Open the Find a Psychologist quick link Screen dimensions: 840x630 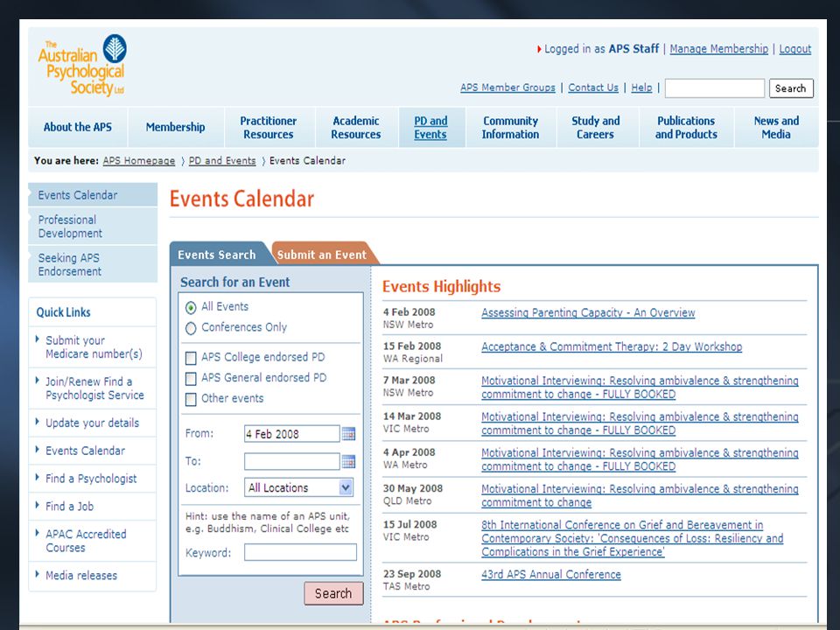point(91,479)
